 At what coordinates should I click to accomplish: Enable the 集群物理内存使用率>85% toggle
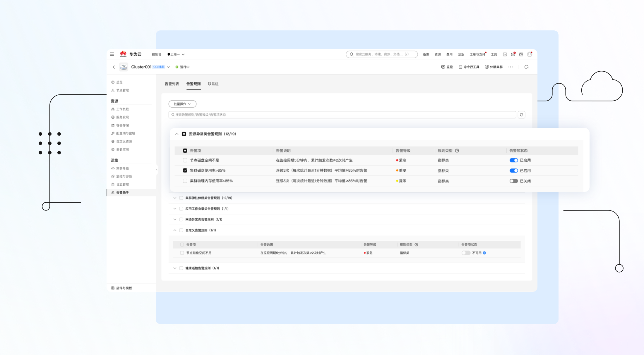(513, 181)
